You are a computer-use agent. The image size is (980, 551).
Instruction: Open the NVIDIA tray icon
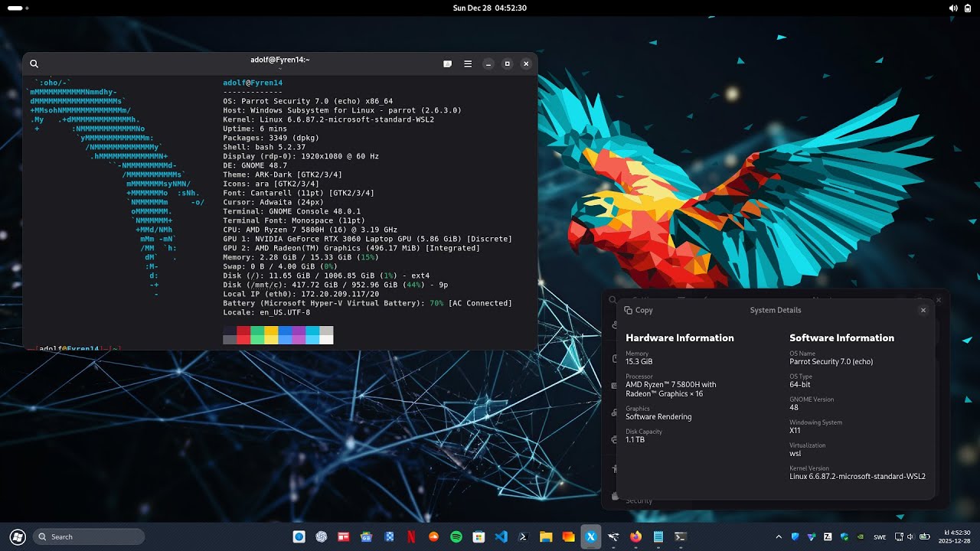tap(861, 536)
